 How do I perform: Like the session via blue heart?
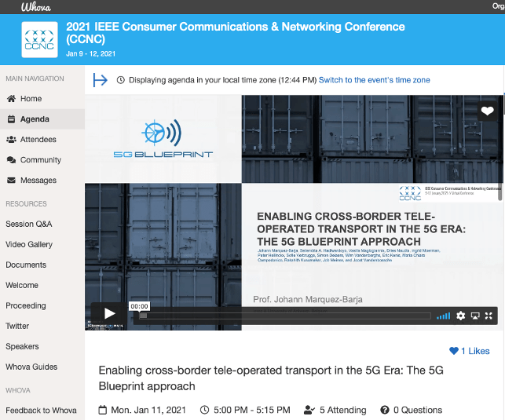click(454, 350)
